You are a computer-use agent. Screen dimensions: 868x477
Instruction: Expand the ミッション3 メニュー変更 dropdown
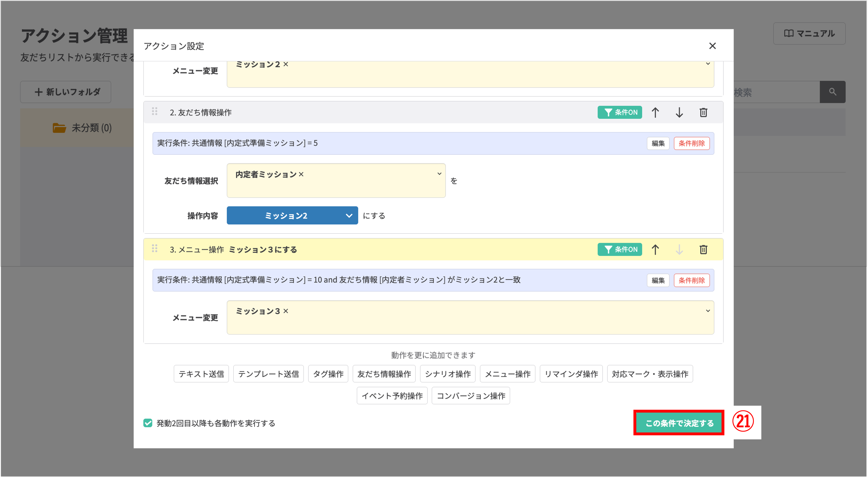click(708, 311)
